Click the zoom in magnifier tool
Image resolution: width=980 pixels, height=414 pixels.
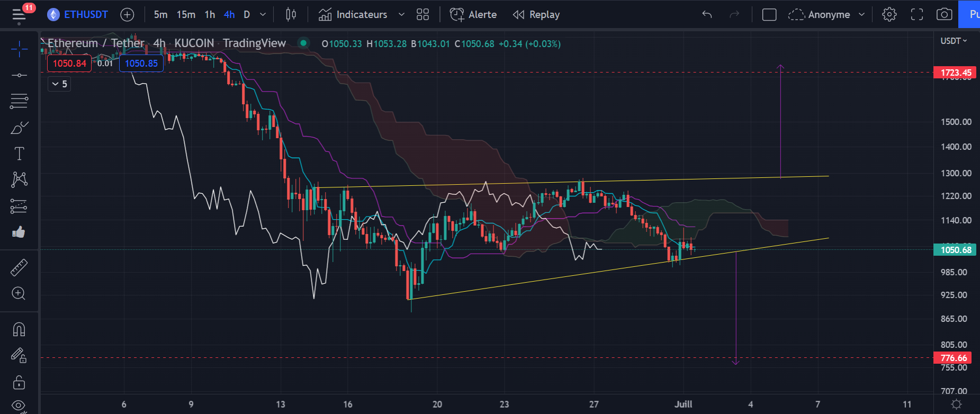pos(19,293)
